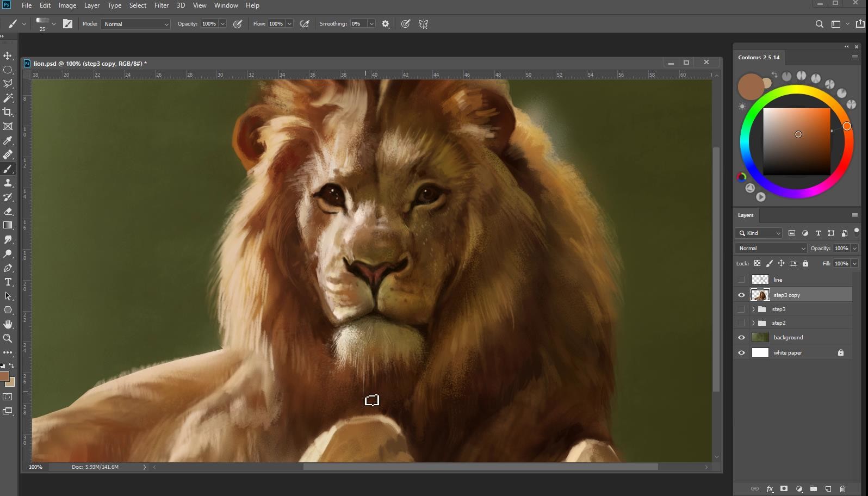Open the Select menu
This screenshot has width=868, height=496.
point(138,5)
